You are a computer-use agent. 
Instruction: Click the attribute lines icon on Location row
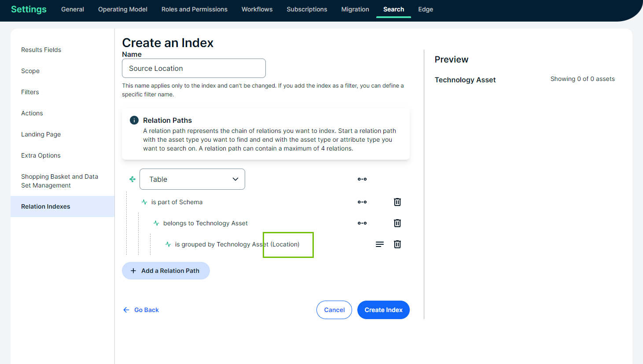[x=379, y=244]
